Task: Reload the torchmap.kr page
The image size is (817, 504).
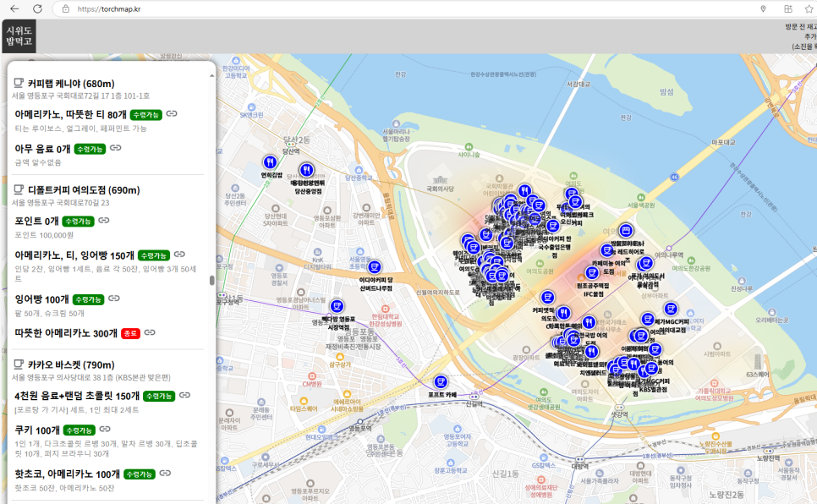Action: 37,8
